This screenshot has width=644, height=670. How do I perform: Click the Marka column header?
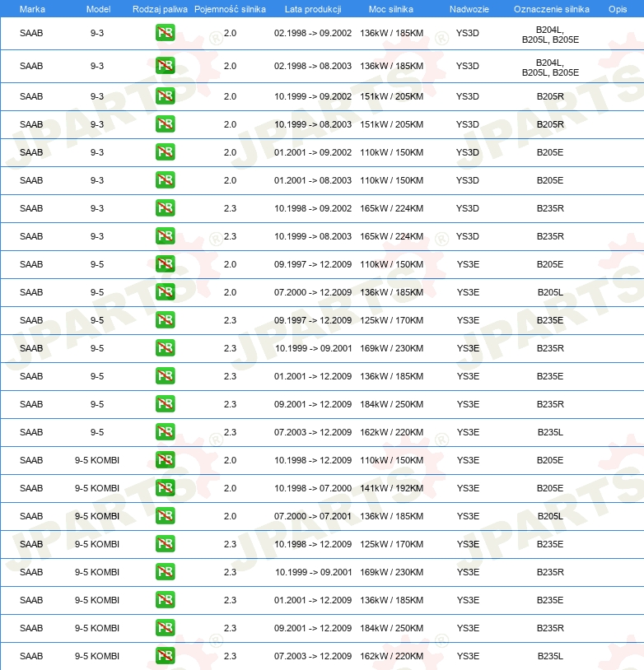coord(32,9)
